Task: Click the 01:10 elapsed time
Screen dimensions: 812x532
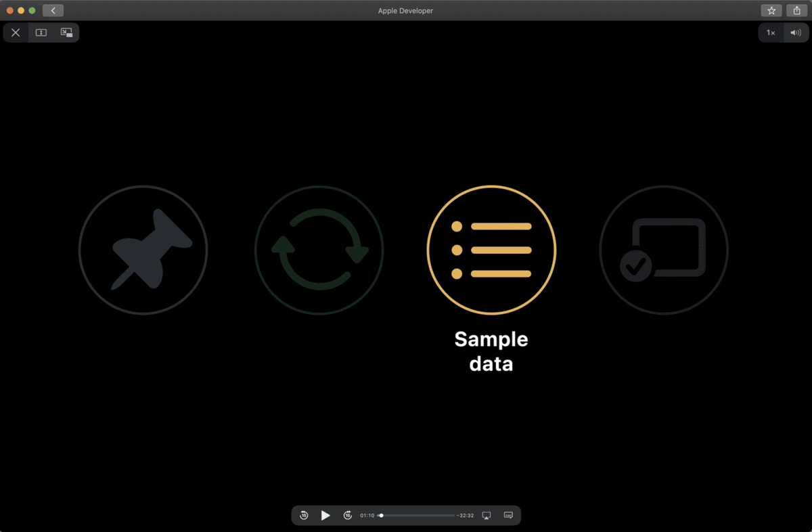Action: [367, 516]
